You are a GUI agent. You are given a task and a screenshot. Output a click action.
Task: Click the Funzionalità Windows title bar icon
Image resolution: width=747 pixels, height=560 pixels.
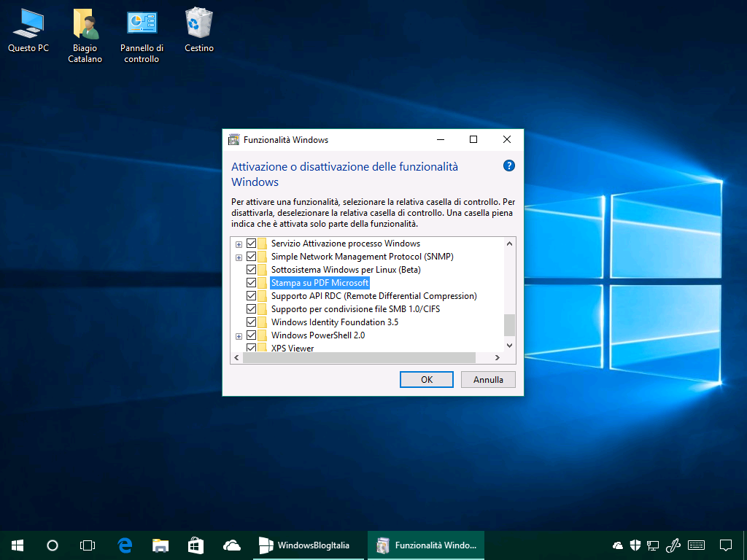point(233,139)
